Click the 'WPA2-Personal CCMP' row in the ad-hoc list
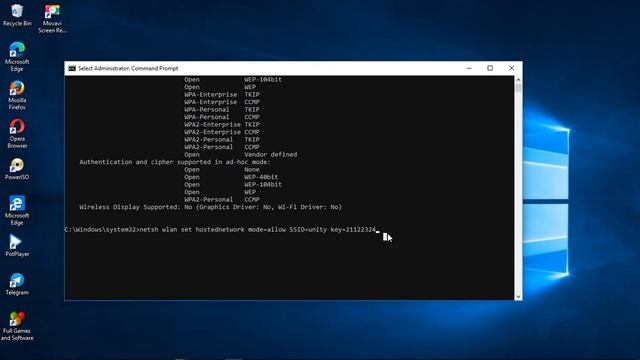 point(222,200)
